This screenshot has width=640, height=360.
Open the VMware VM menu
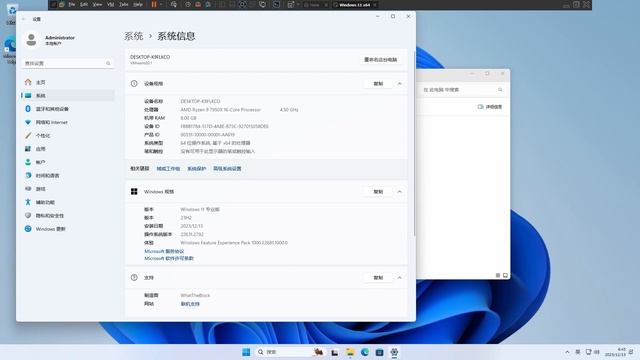(x=111, y=4)
